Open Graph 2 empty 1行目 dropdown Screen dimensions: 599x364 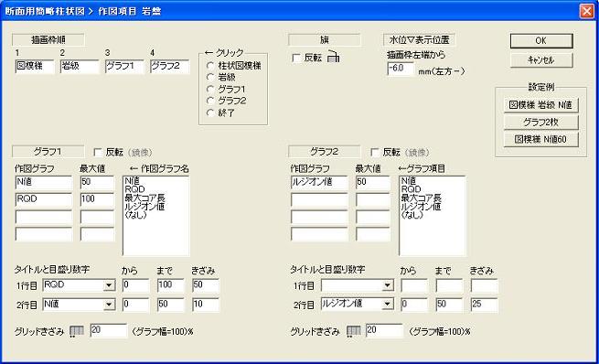[x=388, y=285]
